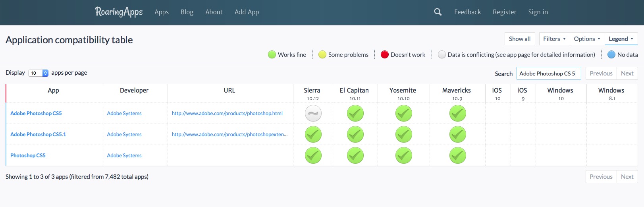Image resolution: width=644 pixels, height=207 pixels.
Task: Sort by Developer column header
Action: tap(135, 93)
